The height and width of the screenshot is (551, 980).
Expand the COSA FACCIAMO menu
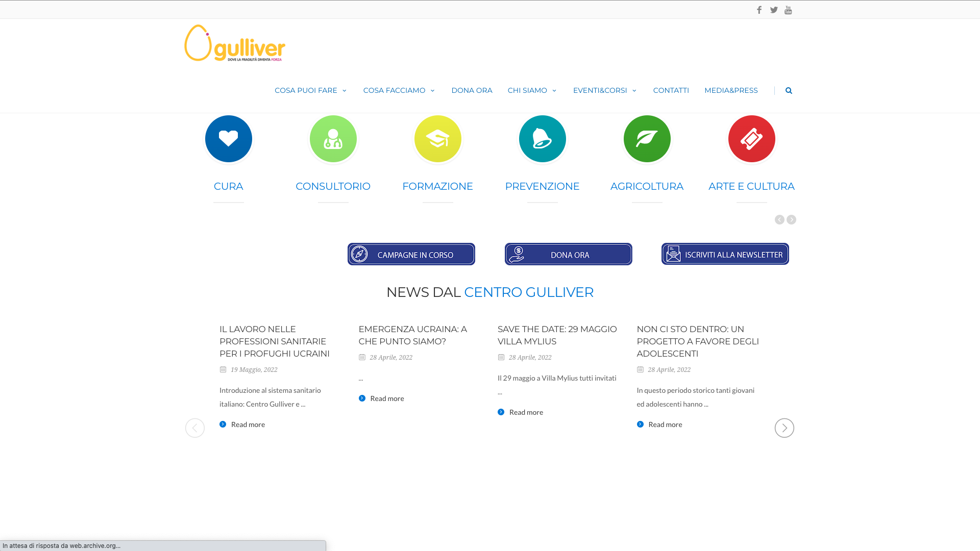pos(399,90)
